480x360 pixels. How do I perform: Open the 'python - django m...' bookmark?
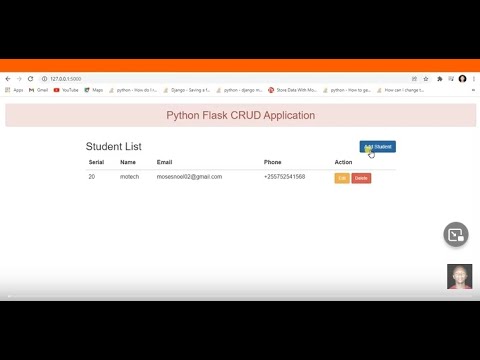(x=240, y=90)
